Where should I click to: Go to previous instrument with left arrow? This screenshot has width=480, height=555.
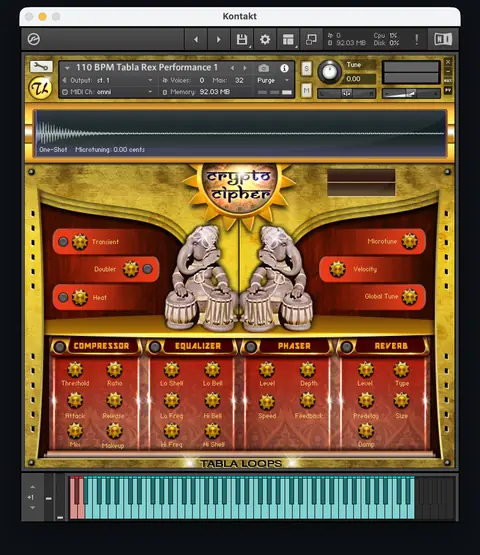(x=196, y=39)
